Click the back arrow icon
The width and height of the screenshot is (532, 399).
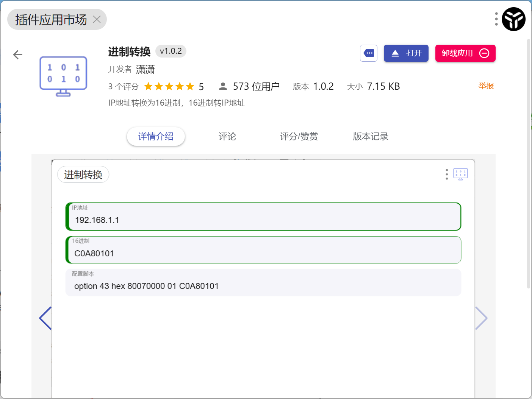pos(18,55)
